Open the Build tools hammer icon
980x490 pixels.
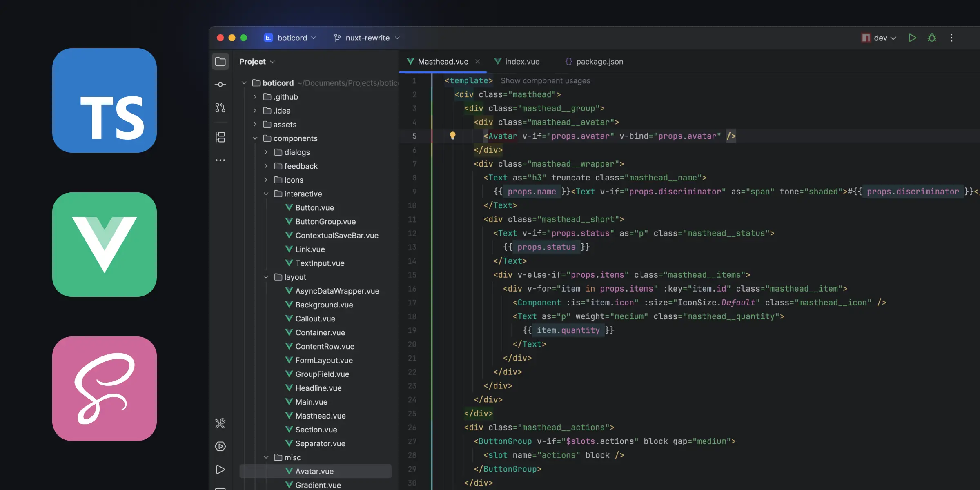(x=220, y=423)
